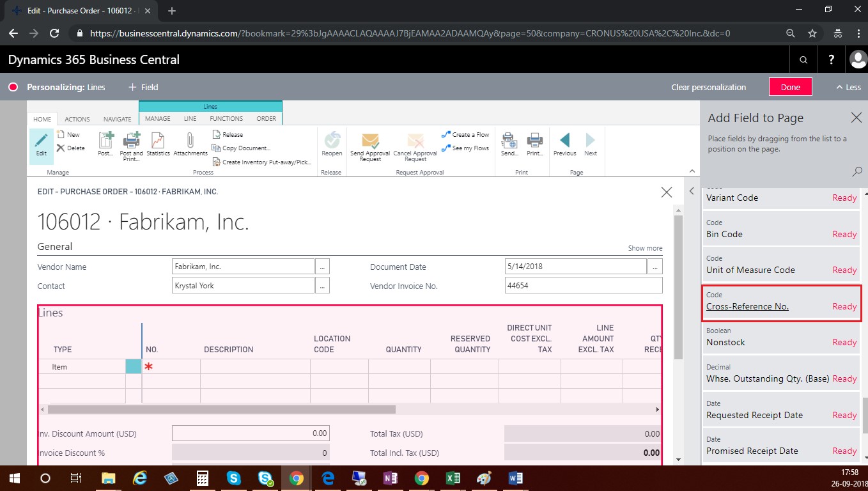Switch to the MANAGE lines tab
The width and height of the screenshot is (868, 491).
157,118
